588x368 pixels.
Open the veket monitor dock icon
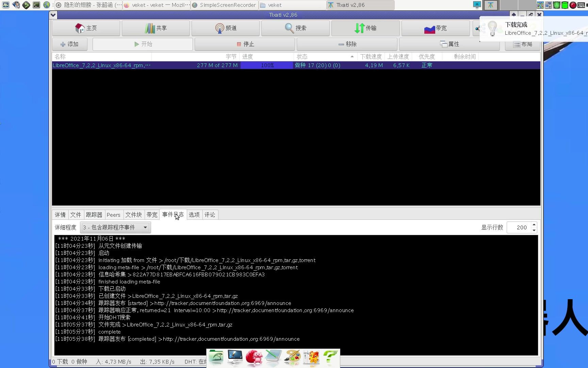235,357
